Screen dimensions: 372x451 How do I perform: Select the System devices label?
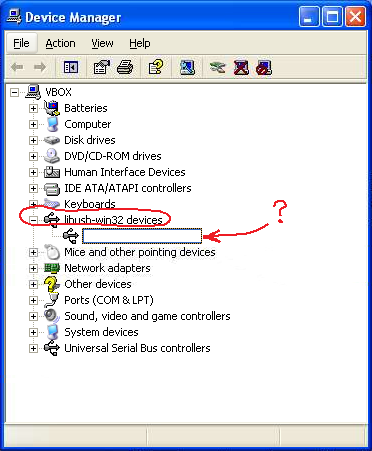point(101,332)
